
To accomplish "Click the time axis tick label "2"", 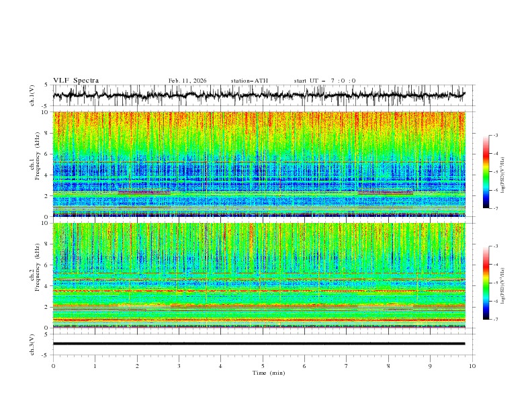I will (x=137, y=366).
